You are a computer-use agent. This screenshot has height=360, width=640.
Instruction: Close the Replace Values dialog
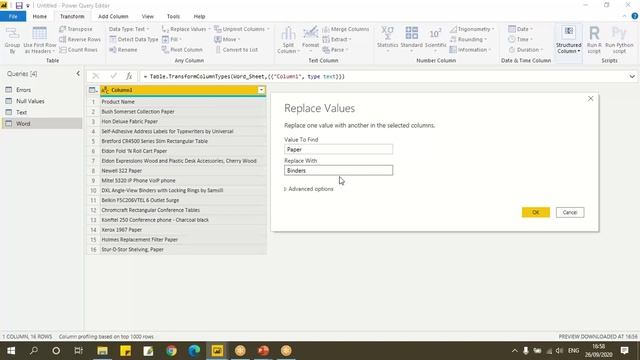click(x=590, y=98)
